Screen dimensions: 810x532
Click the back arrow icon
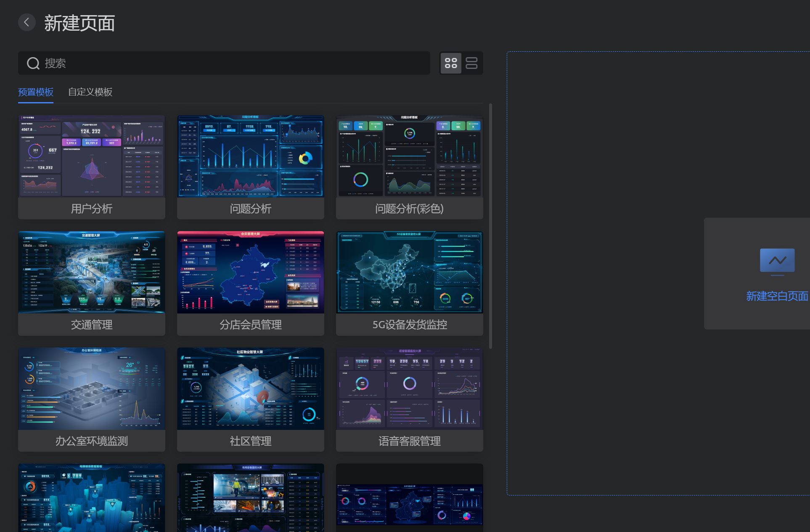[27, 22]
